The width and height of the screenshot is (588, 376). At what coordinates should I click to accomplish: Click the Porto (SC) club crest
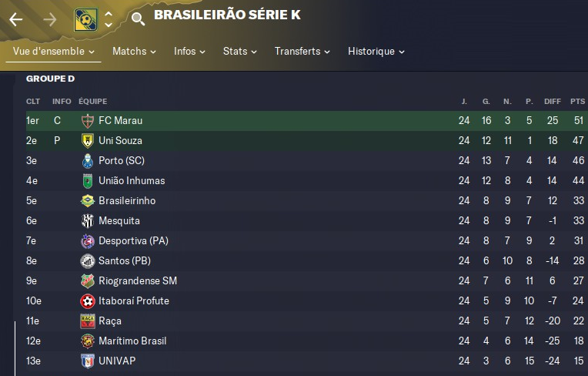tap(87, 161)
